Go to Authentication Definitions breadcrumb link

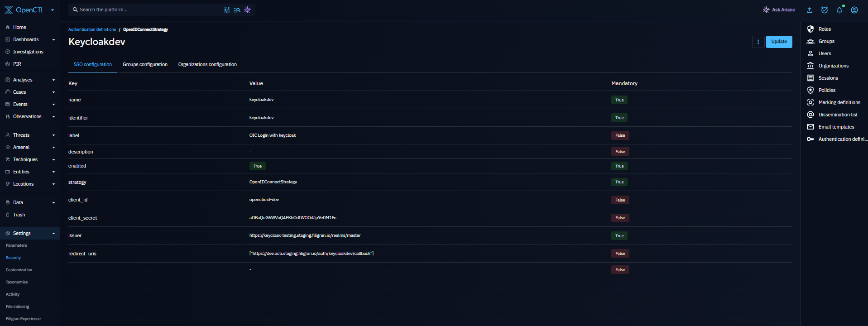click(x=92, y=29)
